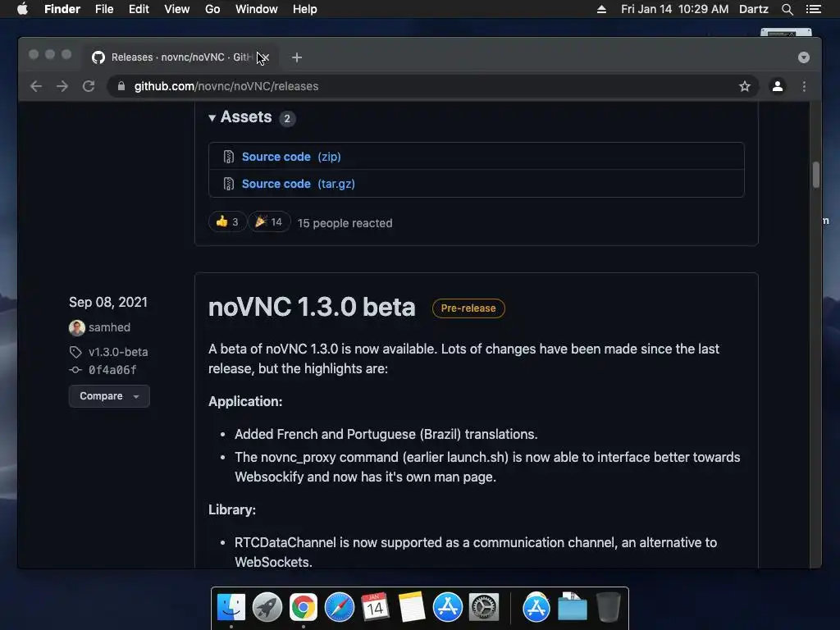Open the File menu
Viewport: 840px width, 630px height.
[104, 9]
